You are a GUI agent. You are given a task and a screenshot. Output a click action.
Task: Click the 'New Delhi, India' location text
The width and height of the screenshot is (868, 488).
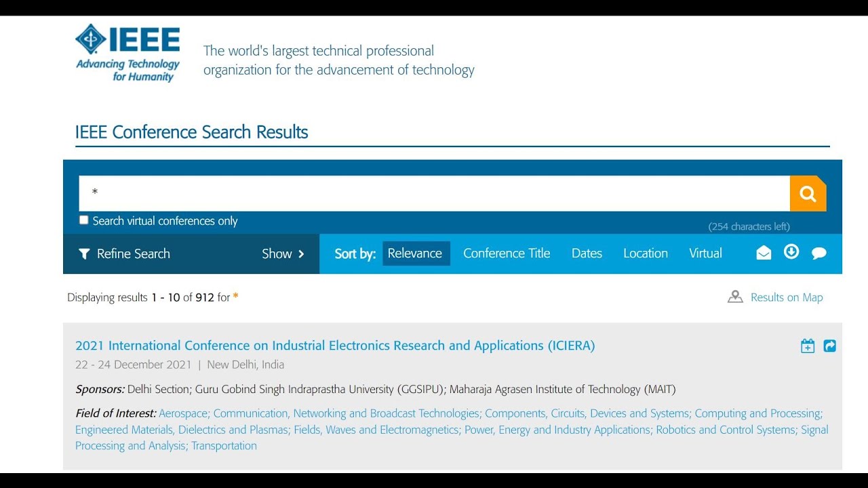tap(245, 365)
